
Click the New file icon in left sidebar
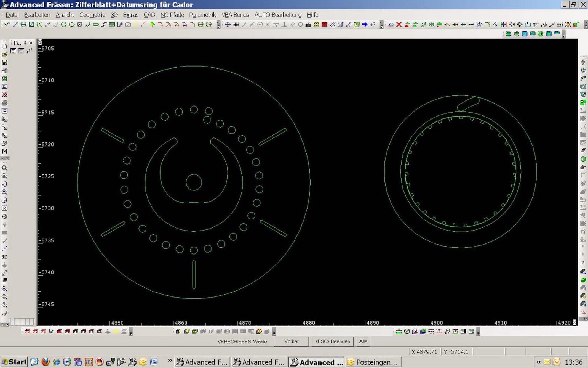click(5, 46)
